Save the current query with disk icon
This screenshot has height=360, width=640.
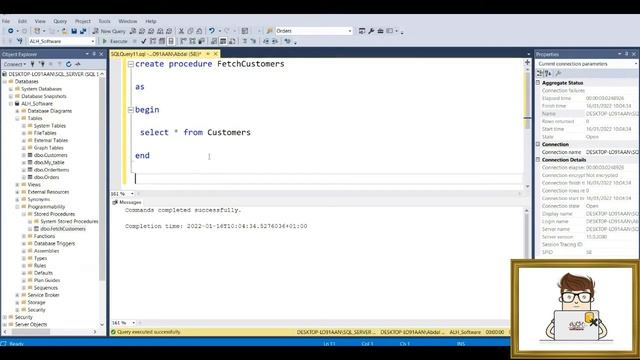click(x=74, y=31)
